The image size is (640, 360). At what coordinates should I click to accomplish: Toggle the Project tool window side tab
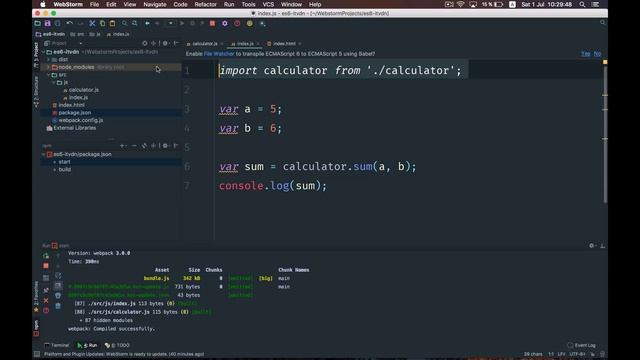[36, 54]
